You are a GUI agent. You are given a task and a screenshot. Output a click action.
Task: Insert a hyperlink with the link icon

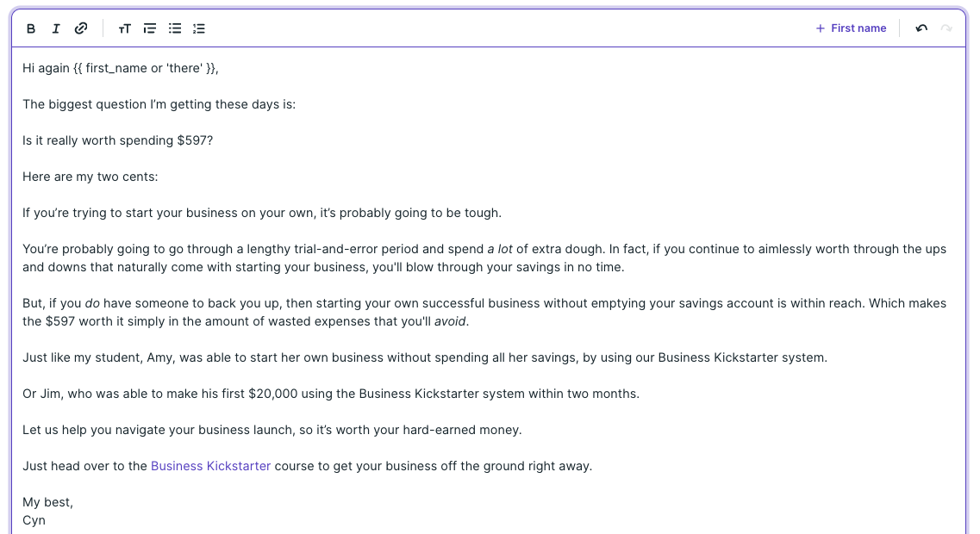(x=81, y=28)
